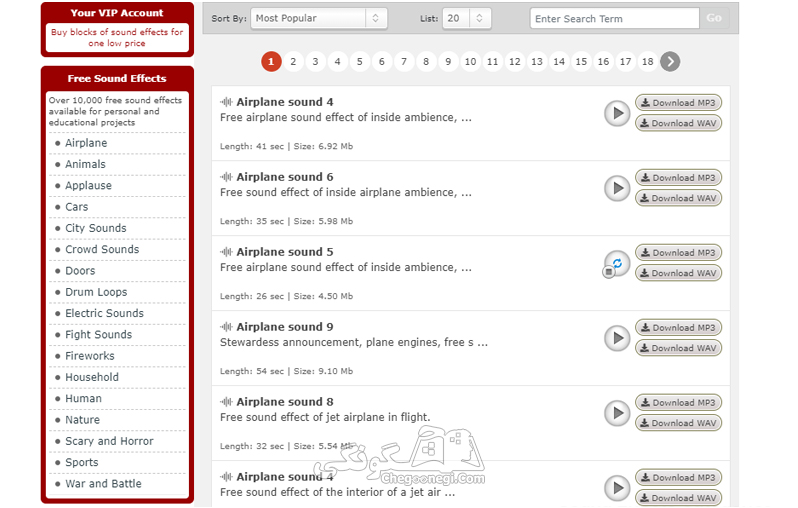Go to results page 2
The height and width of the screenshot is (508, 798).
(x=293, y=62)
